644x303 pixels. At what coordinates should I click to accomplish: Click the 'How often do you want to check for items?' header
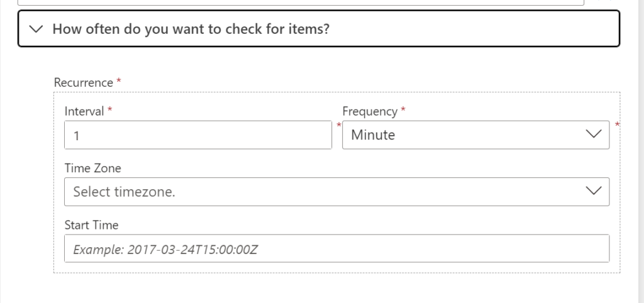tap(191, 29)
